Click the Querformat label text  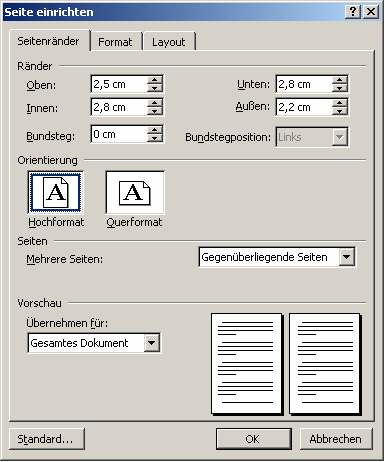pyautogui.click(x=134, y=222)
